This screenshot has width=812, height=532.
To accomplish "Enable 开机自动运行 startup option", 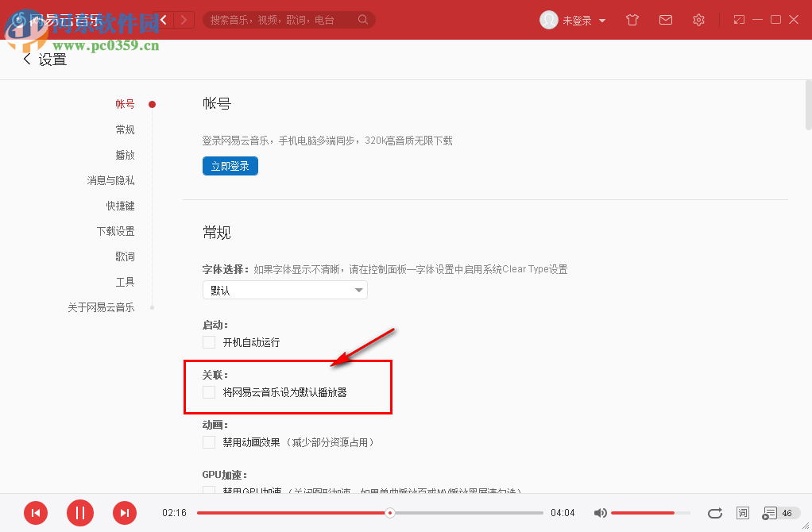I will pyautogui.click(x=208, y=342).
